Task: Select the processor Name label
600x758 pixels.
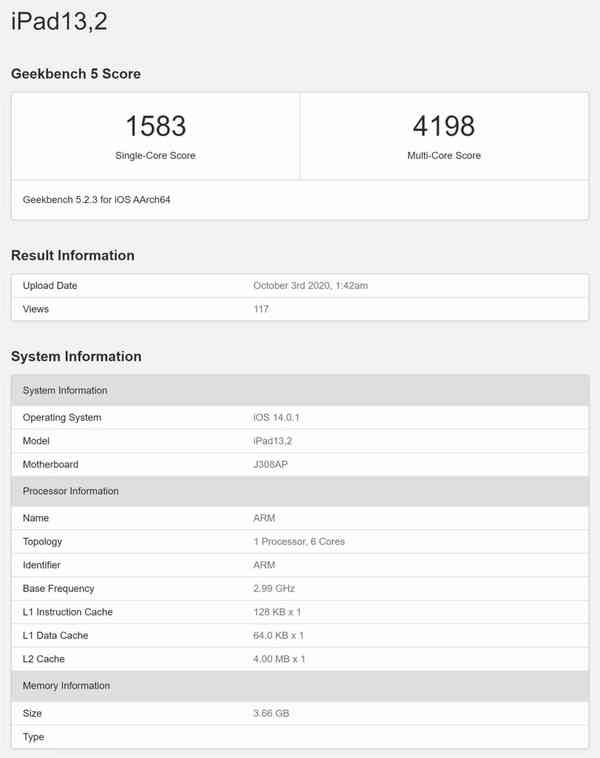Action: tap(36, 518)
